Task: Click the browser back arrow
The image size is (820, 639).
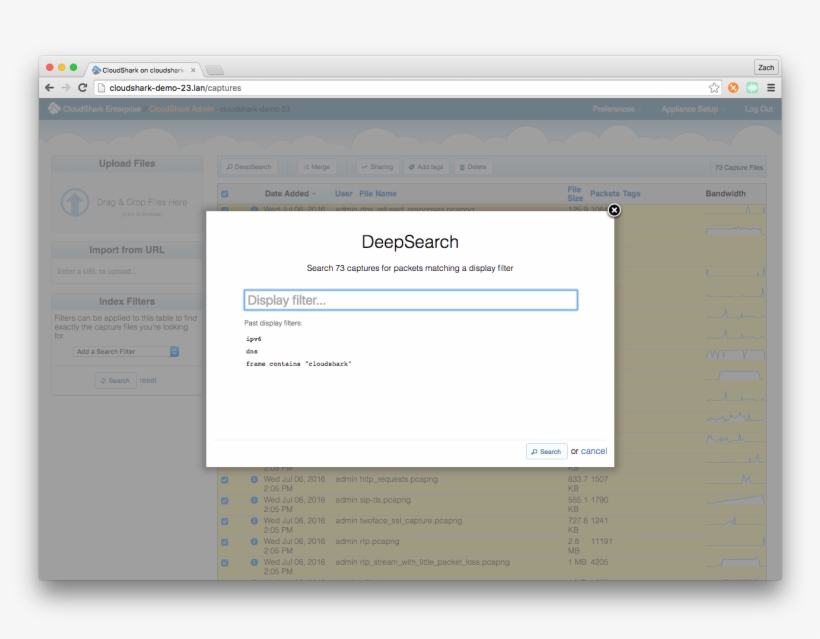Action: click(50, 88)
